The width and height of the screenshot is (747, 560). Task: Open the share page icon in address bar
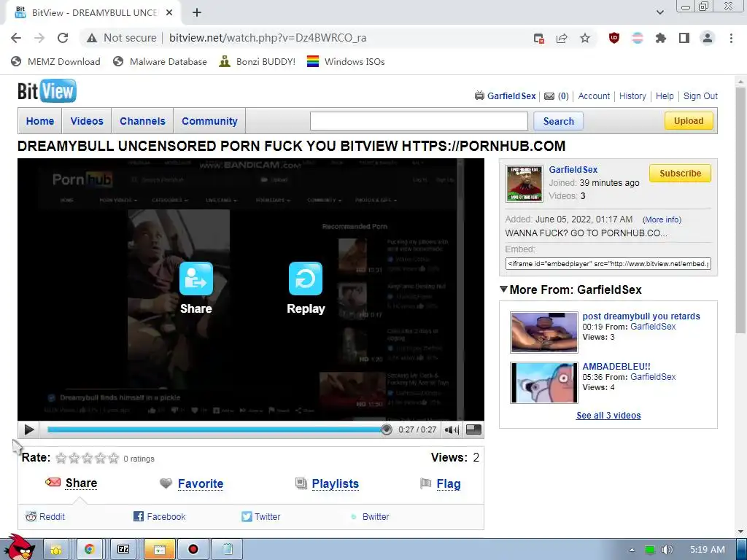click(x=562, y=38)
